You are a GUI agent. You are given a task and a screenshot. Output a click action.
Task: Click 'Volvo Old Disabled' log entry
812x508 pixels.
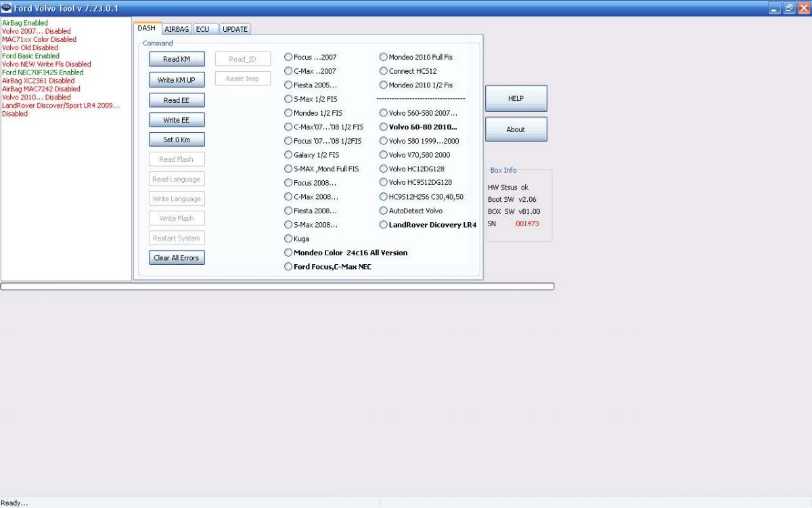click(30, 47)
